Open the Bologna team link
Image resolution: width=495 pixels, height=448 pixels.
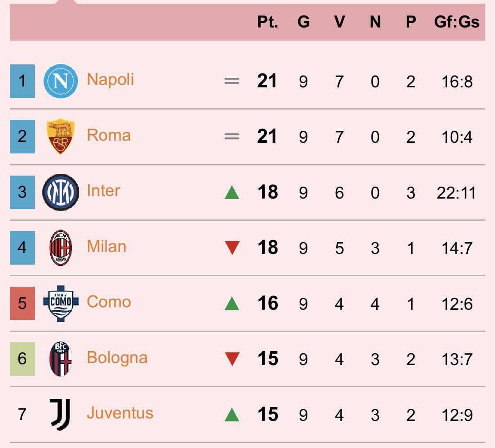pyautogui.click(x=117, y=357)
